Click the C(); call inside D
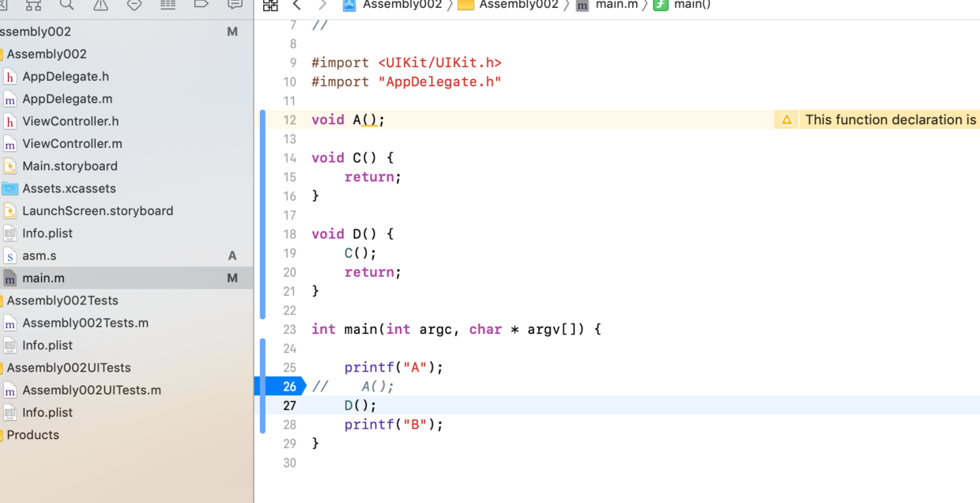This screenshot has height=503, width=980. [x=360, y=253]
